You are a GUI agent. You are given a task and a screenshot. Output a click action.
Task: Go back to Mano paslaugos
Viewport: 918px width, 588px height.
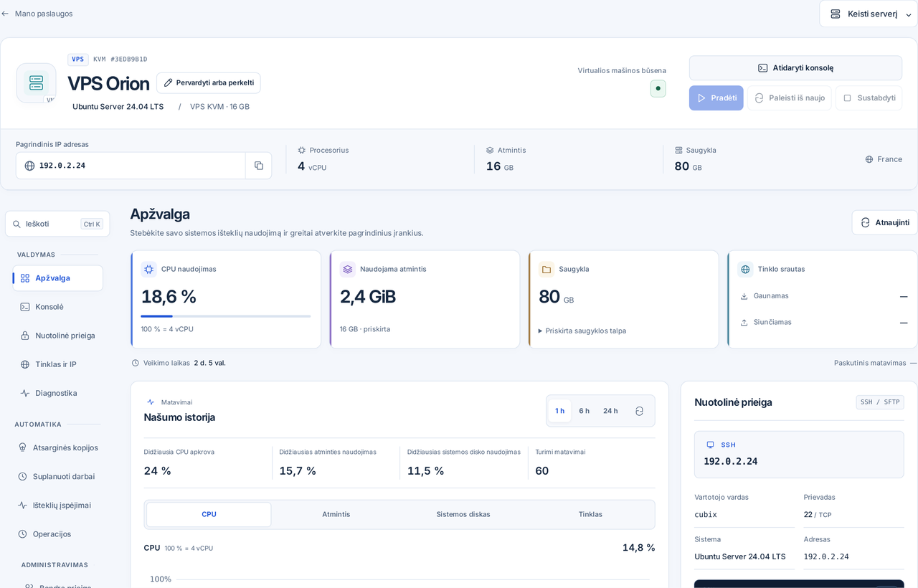pos(37,14)
